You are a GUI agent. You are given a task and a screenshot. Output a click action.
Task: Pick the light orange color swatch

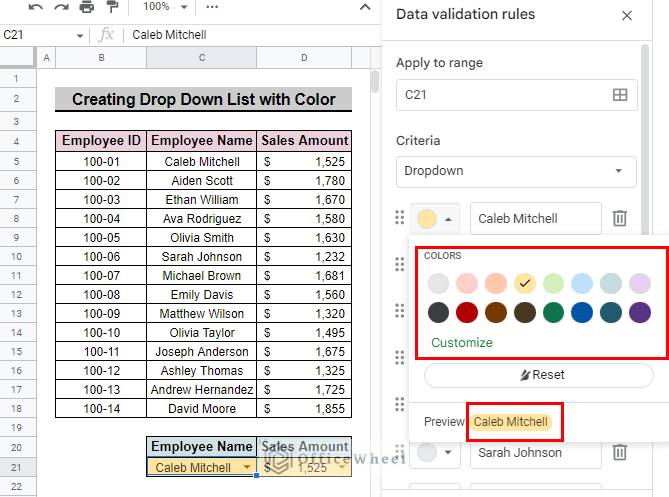click(x=496, y=284)
